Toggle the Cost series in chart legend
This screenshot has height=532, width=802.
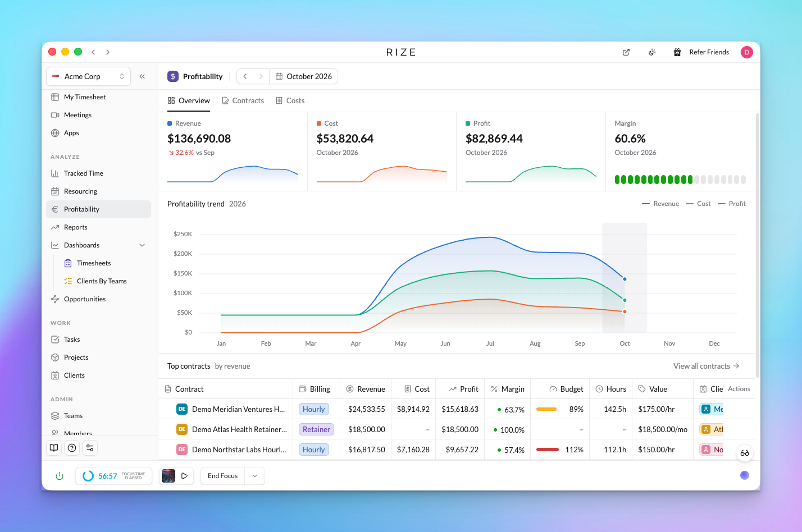[698, 204]
